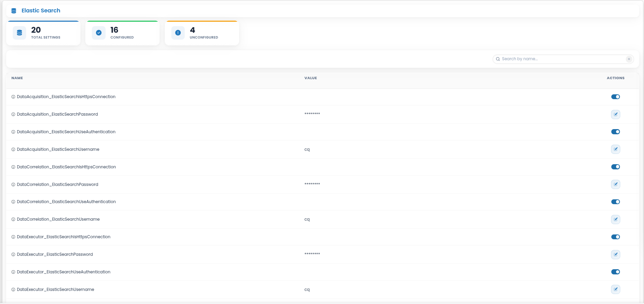Image resolution: width=644 pixels, height=304 pixels.
Task: Edit the DataAcquisition_ElasticSearchPassword value
Action: click(x=615, y=114)
